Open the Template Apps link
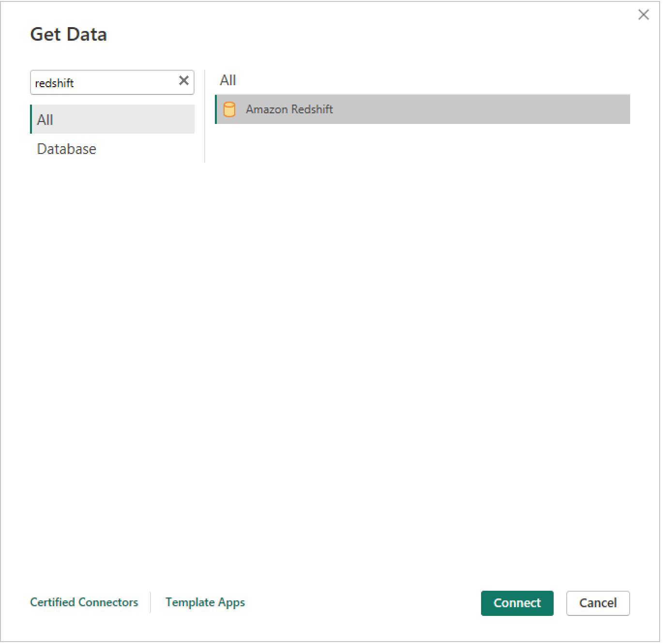The height and width of the screenshot is (644, 664). tap(205, 602)
